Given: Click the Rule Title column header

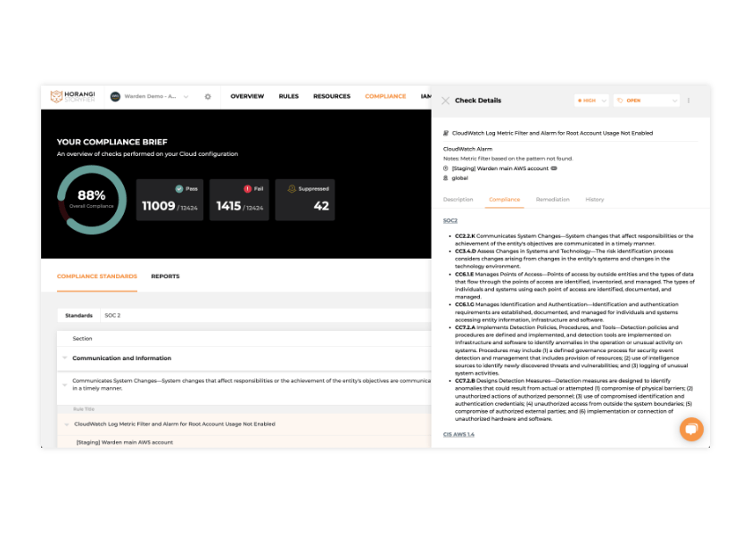Looking at the screenshot, I should click(x=84, y=409).
